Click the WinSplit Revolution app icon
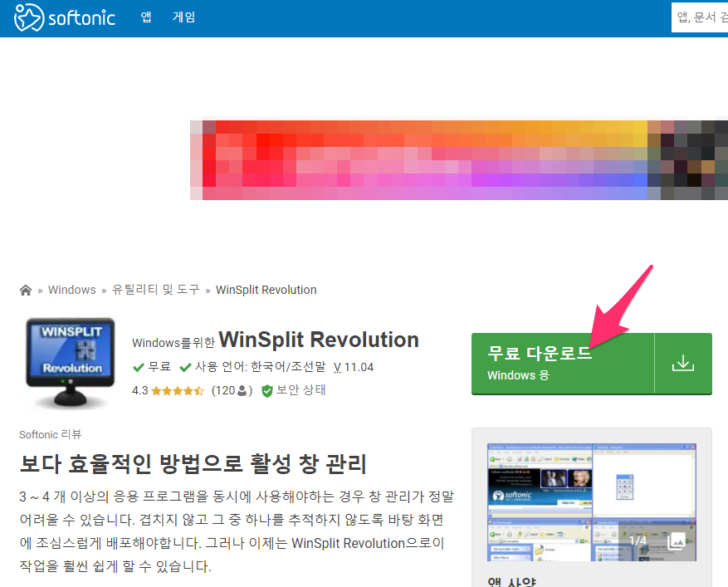 pos(71,362)
